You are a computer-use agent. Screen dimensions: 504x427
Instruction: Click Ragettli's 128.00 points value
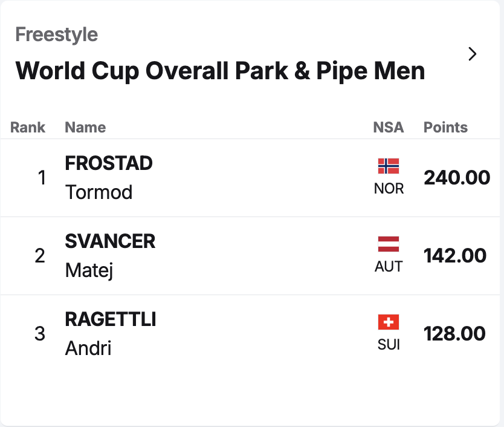tap(454, 334)
